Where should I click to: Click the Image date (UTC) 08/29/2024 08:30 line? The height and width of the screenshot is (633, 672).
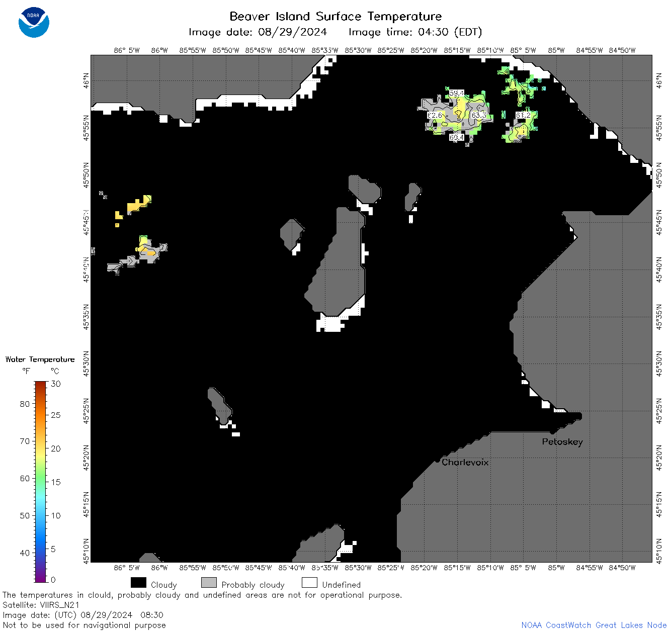click(x=83, y=615)
